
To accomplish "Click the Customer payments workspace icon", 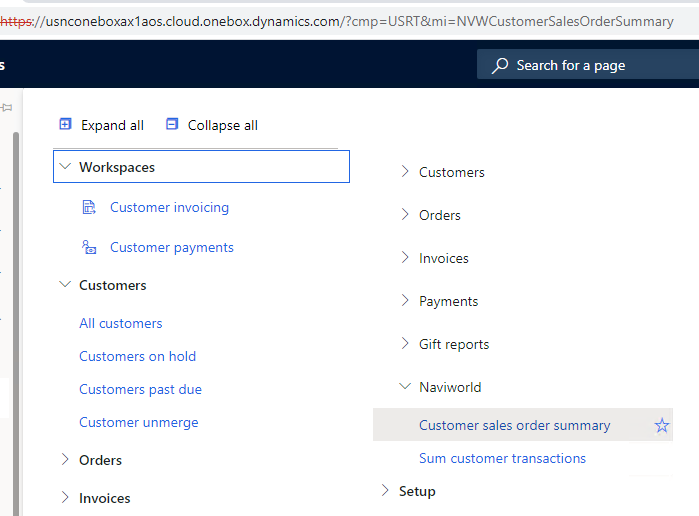I will (x=89, y=247).
